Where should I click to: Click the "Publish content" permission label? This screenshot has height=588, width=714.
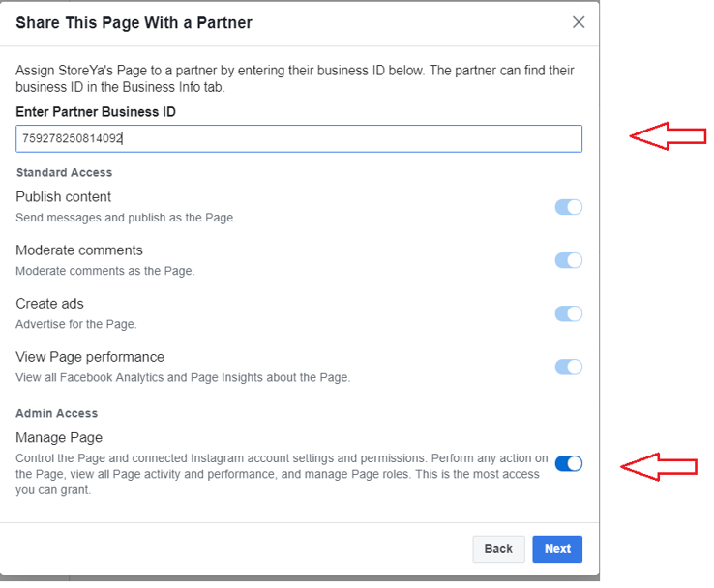tap(64, 197)
